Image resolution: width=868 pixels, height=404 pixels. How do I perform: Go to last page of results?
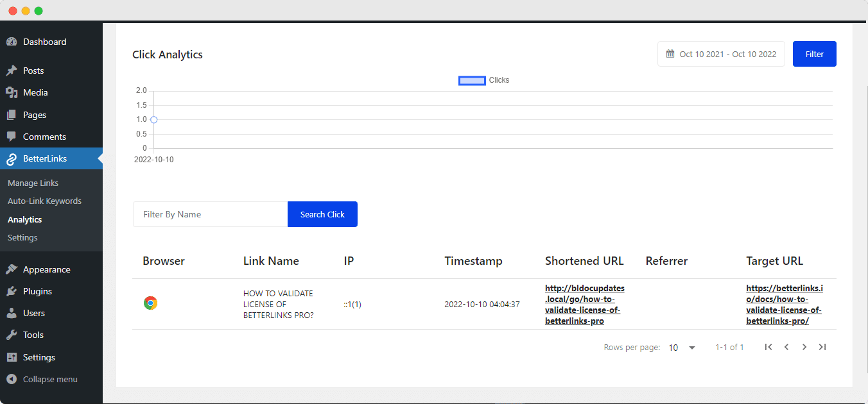[x=822, y=347]
